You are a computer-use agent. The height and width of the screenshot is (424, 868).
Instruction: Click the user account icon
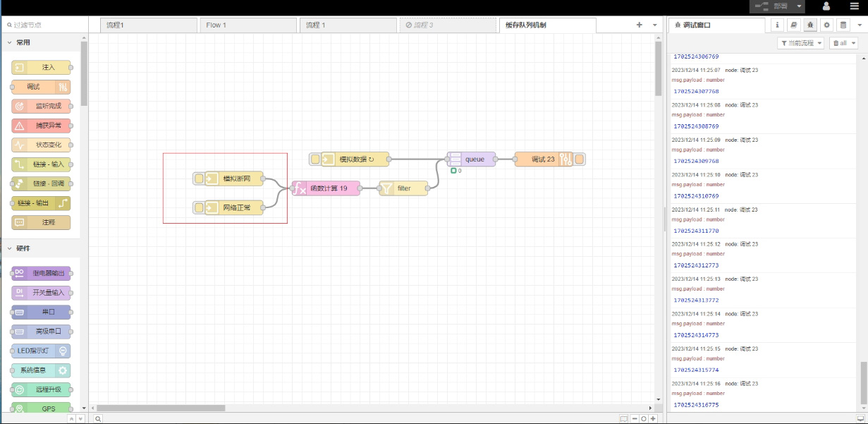[826, 6]
